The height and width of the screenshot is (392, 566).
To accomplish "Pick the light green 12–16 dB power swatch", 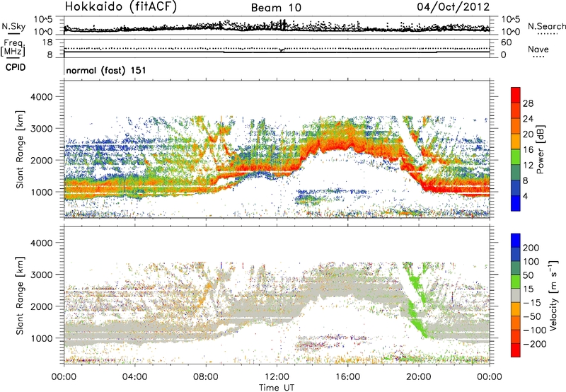I will pos(516,157).
